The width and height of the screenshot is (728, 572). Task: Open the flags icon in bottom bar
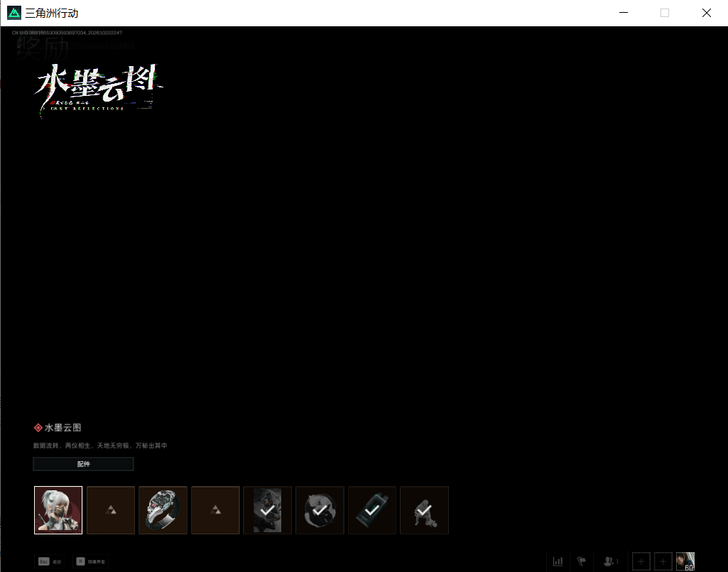click(581, 561)
